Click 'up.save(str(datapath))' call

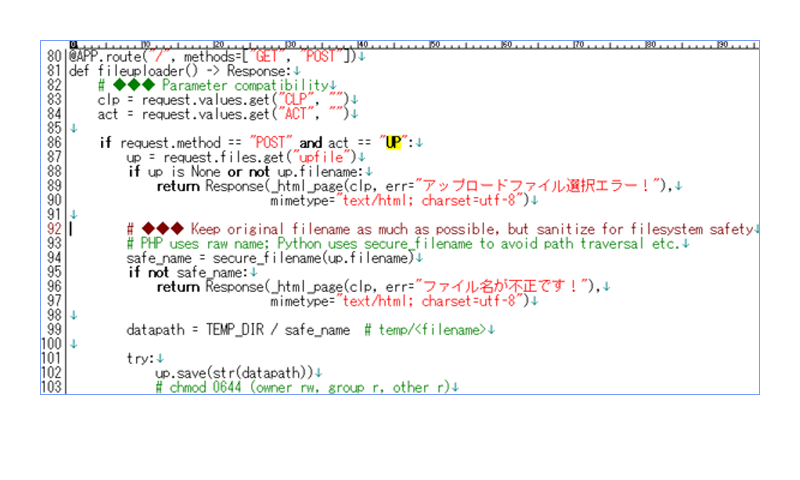pos(234,373)
